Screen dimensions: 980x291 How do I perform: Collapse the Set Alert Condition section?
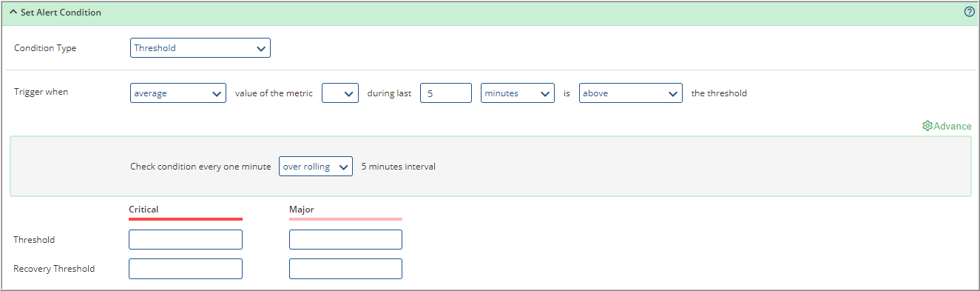tap(13, 13)
